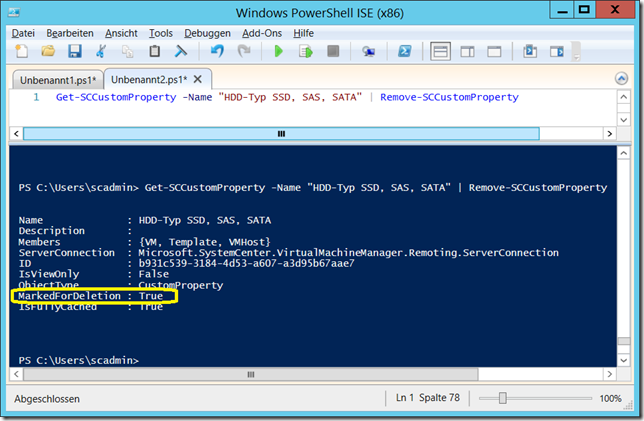Click the ID value b931c539-3184-4d53-a607-a3d95b67aae7
Image resolution: width=644 pixels, height=421 pixels.
point(246,263)
